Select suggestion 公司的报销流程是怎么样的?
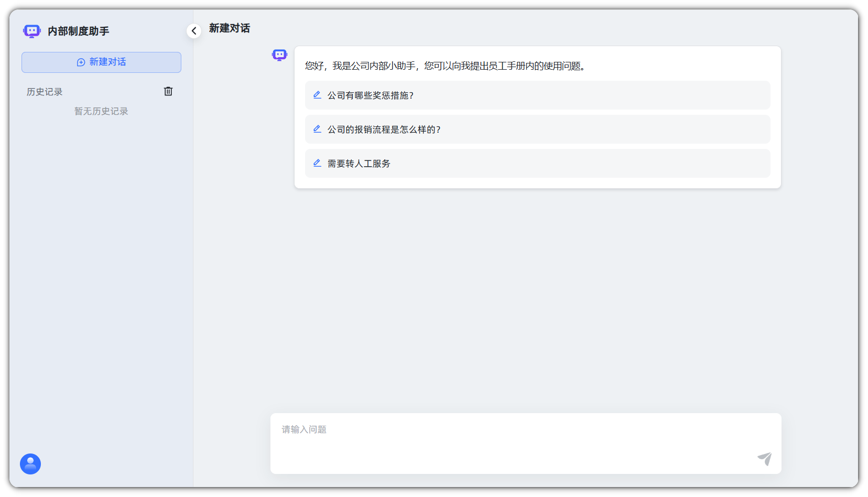The height and width of the screenshot is (497, 868). pyautogui.click(x=538, y=129)
